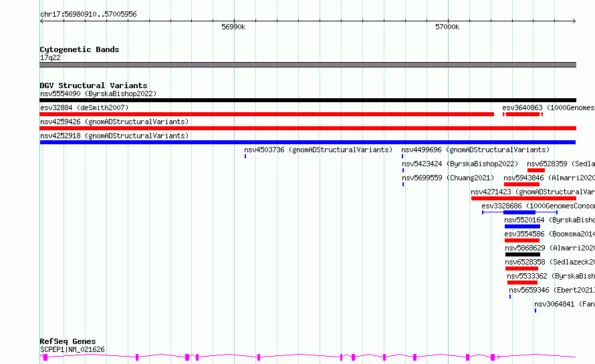The width and height of the screenshot is (595, 364).
Task: Click the nsv5533362 red variant bar
Action: 523,283
